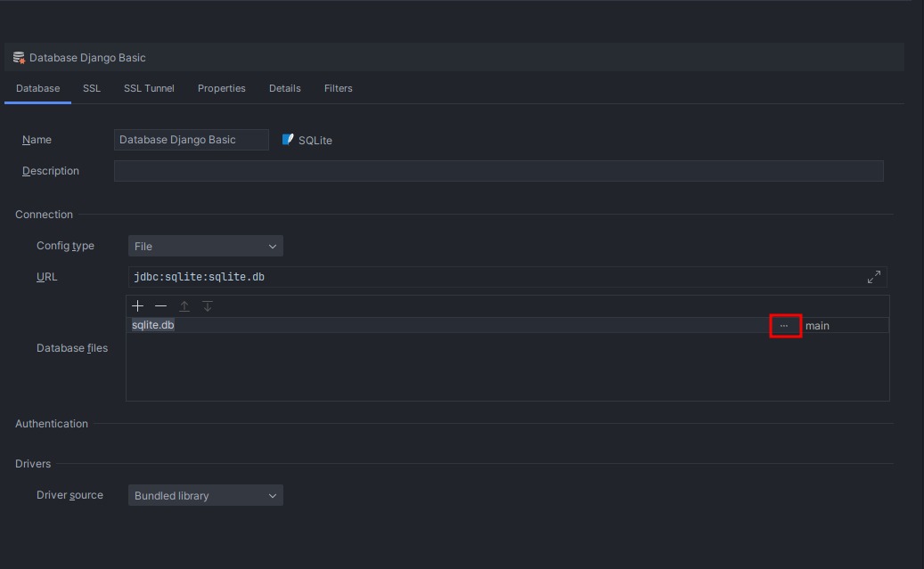Image resolution: width=924 pixels, height=569 pixels.
Task: Move database file up arrow icon
Action: pos(184,305)
